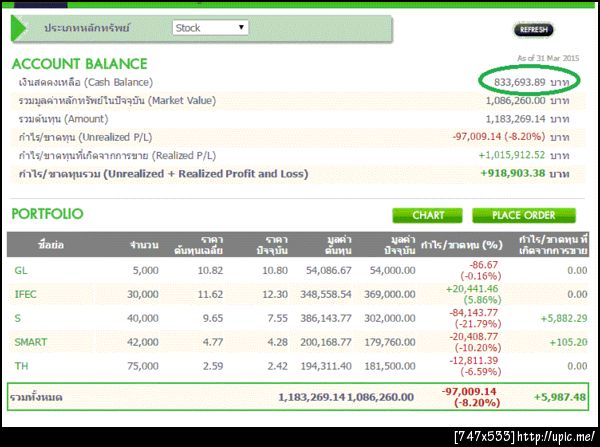Click the PORTFOLIO heading
This screenshot has width=600, height=447.
pyautogui.click(x=47, y=214)
